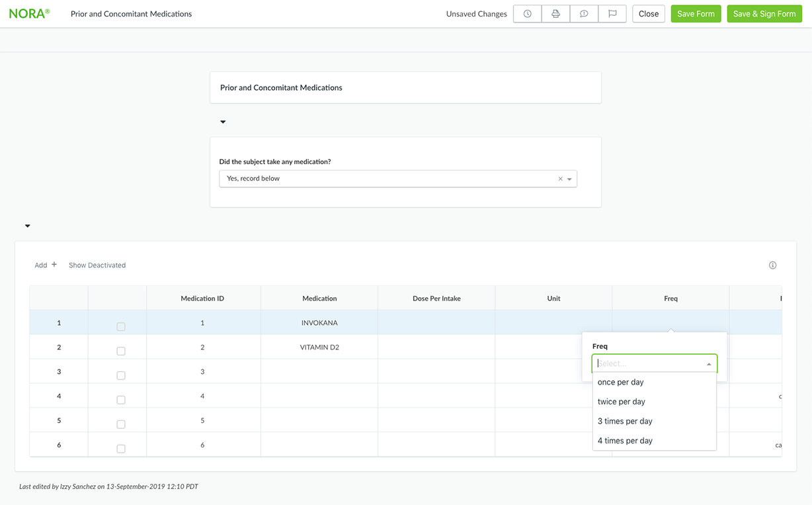Collapse the medications table section
This screenshot has height=505, width=812.
point(28,226)
